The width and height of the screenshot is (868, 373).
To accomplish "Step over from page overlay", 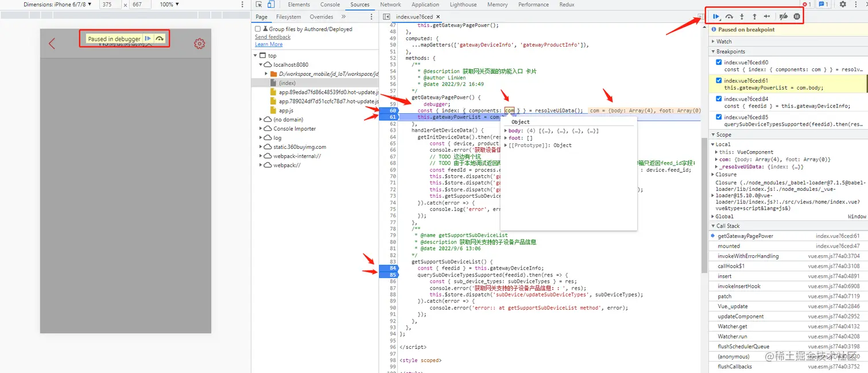I will pyautogui.click(x=160, y=39).
